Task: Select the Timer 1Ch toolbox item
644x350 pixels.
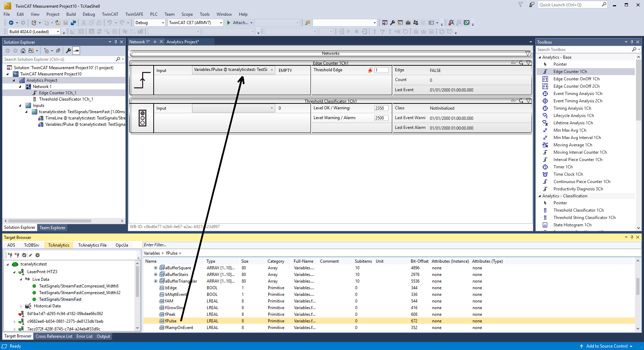Action: click(563, 167)
